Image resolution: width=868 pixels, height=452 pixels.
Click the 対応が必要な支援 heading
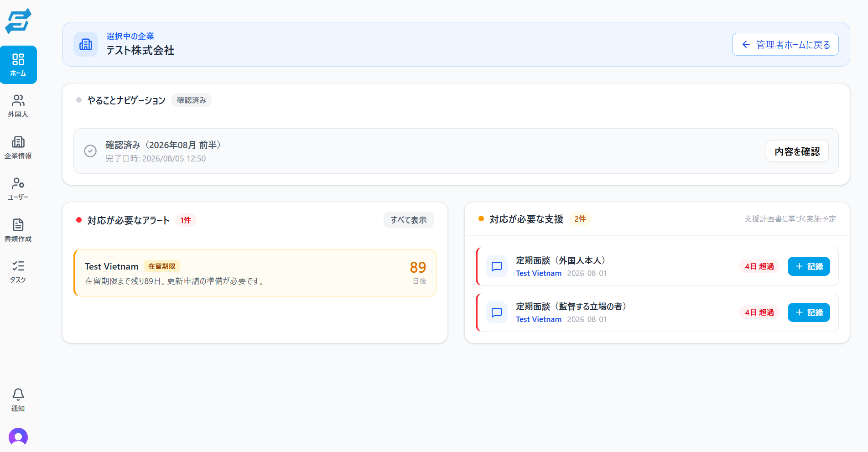(x=527, y=219)
